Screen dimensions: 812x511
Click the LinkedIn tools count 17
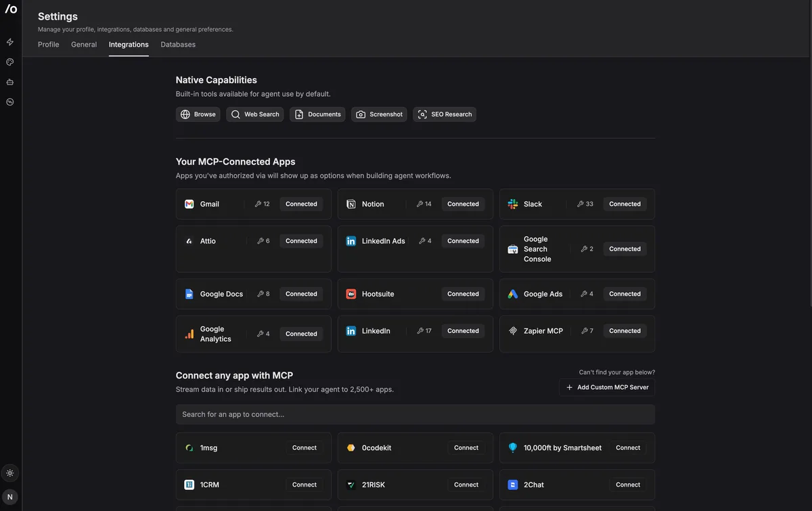(424, 331)
